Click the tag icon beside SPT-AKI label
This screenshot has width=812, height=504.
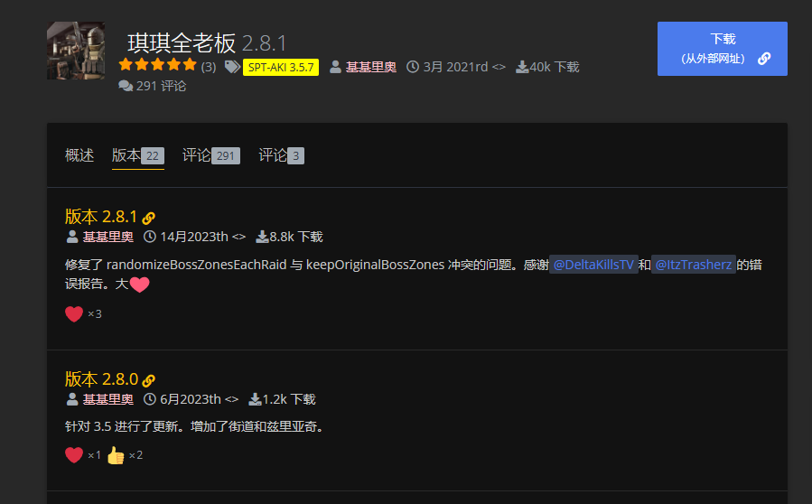point(232,67)
